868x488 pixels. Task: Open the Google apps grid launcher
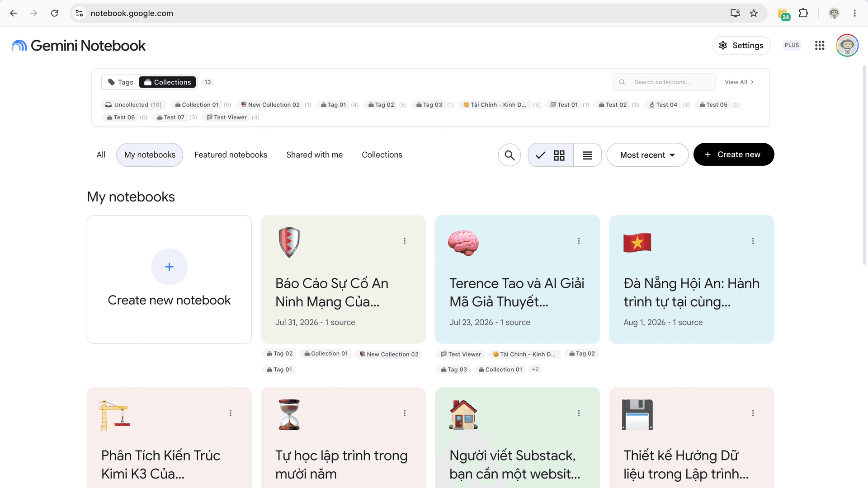click(820, 45)
